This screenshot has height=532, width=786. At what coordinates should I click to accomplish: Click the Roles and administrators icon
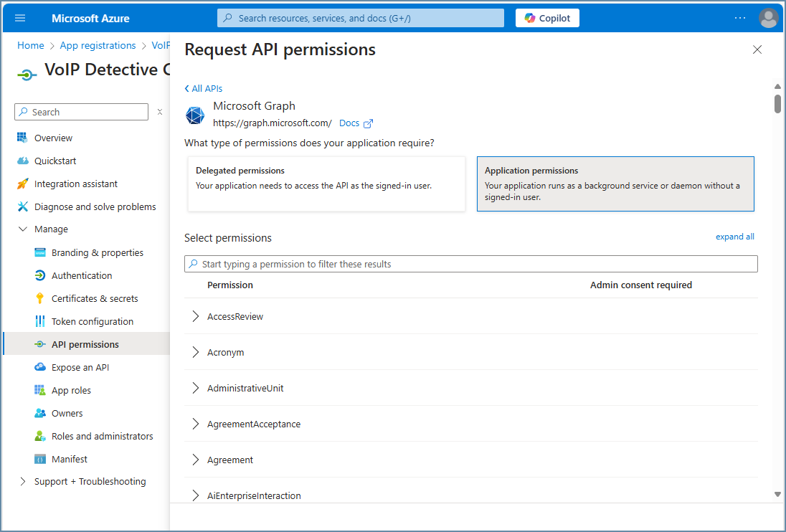click(x=40, y=436)
